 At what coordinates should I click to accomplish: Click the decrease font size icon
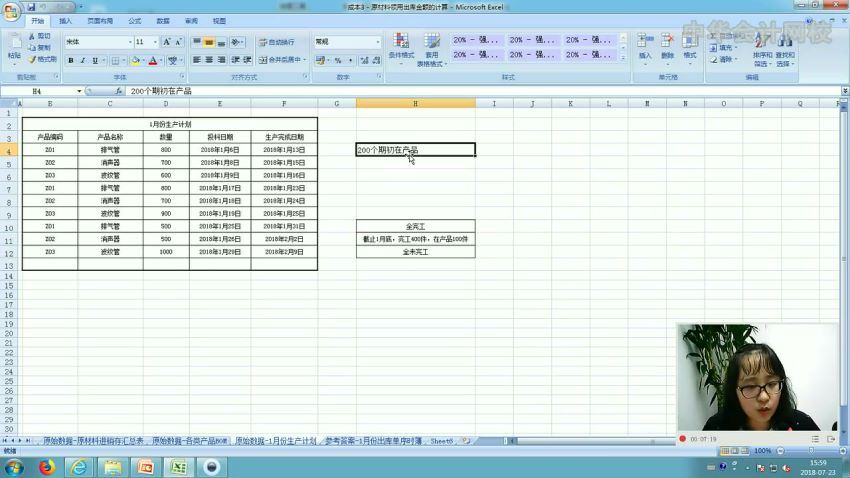[x=178, y=42]
